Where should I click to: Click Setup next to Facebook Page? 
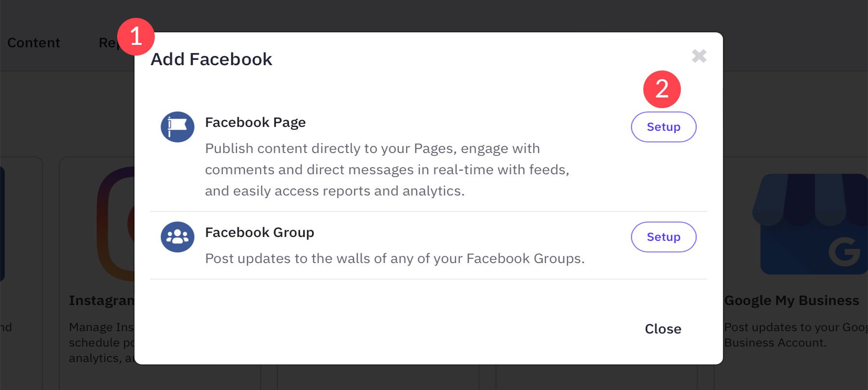(663, 127)
